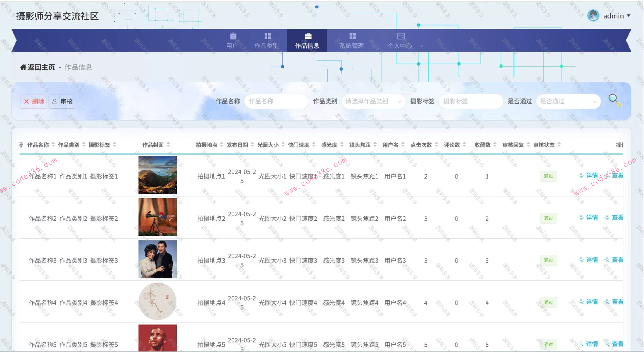
Task: Expand the 是否通过 filter dropdown
Action: click(x=568, y=101)
